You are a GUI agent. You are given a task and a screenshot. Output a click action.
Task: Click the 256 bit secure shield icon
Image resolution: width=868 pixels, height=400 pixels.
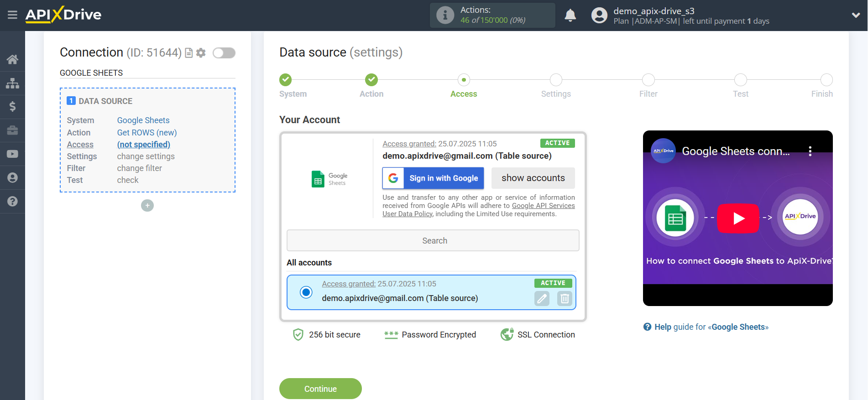(298, 335)
